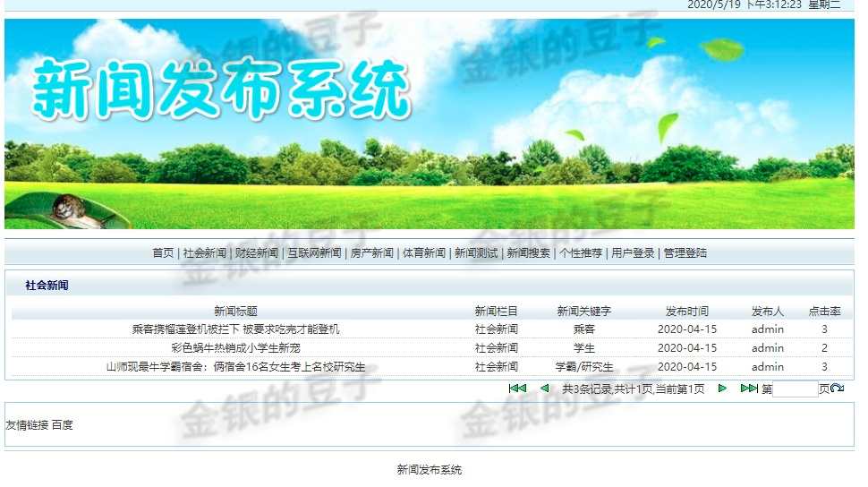This screenshot has height=487, width=868.
Task: Click admin in the 学霸/研究生 row
Action: pos(768,367)
